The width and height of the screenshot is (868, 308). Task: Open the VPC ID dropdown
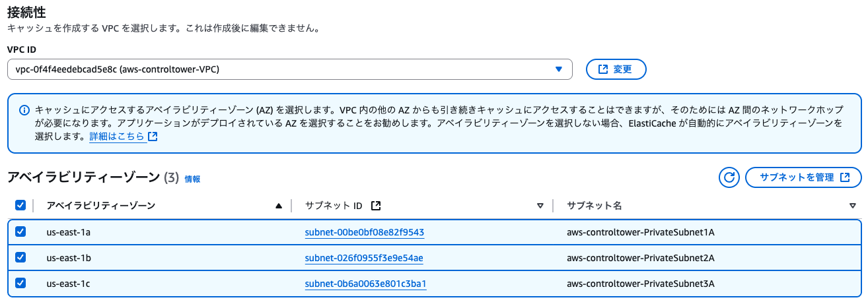point(289,69)
